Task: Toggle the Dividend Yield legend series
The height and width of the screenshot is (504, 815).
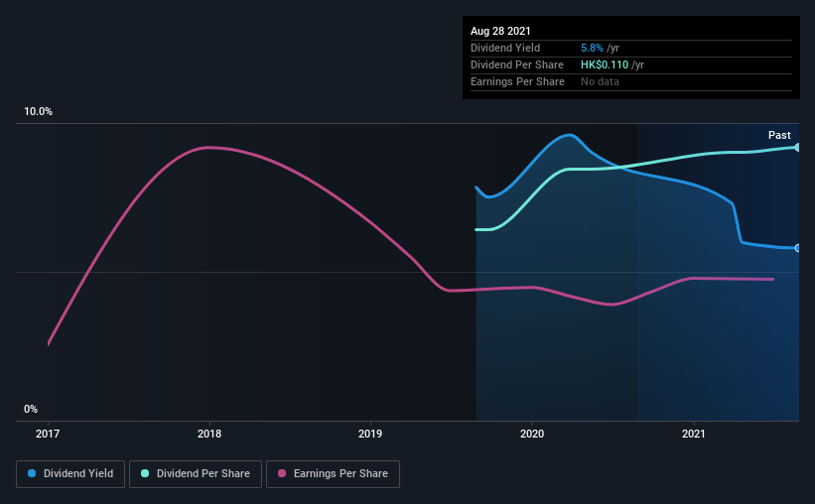Action: pos(71,474)
